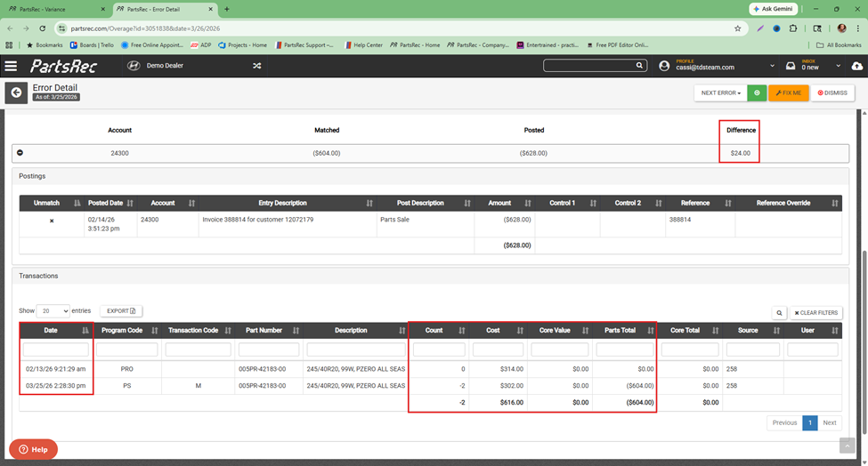Image resolution: width=868 pixels, height=466 pixels.
Task: Click the search magnifier in top bar
Action: 639,65
